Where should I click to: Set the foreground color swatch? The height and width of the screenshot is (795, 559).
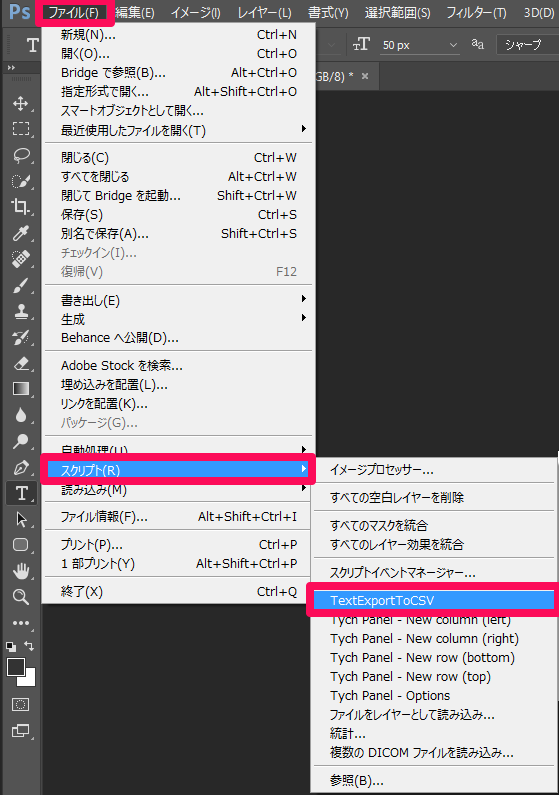pyautogui.click(x=16, y=667)
